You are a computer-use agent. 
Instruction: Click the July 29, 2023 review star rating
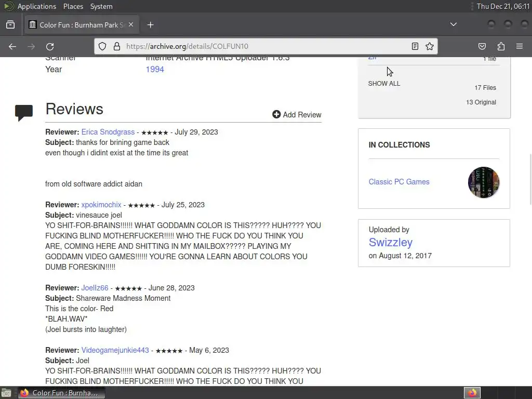[x=154, y=132]
